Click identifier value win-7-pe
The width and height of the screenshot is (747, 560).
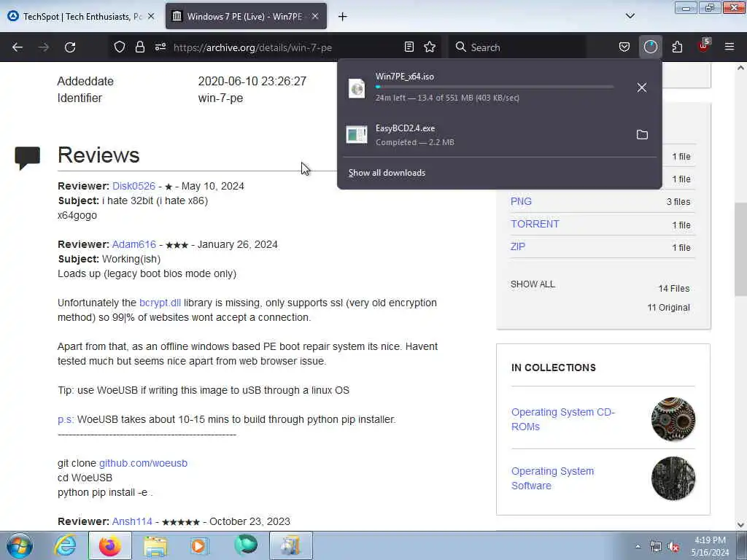220,98
